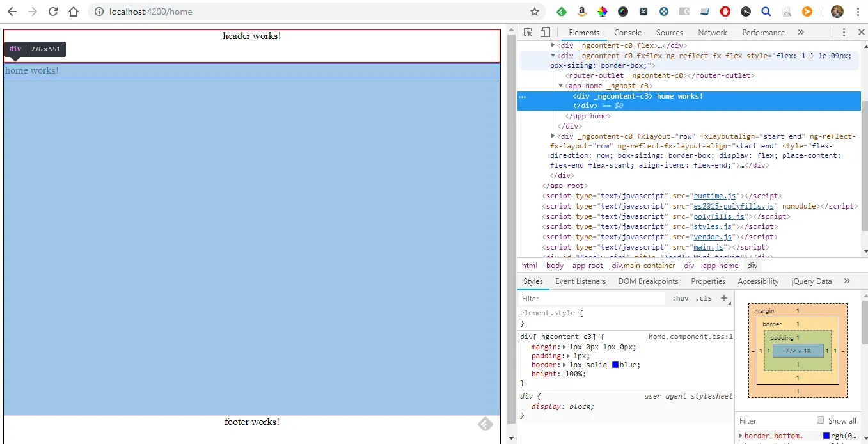Open the faded gray magnifier extension icon
868x444 pixels.
coord(786,12)
